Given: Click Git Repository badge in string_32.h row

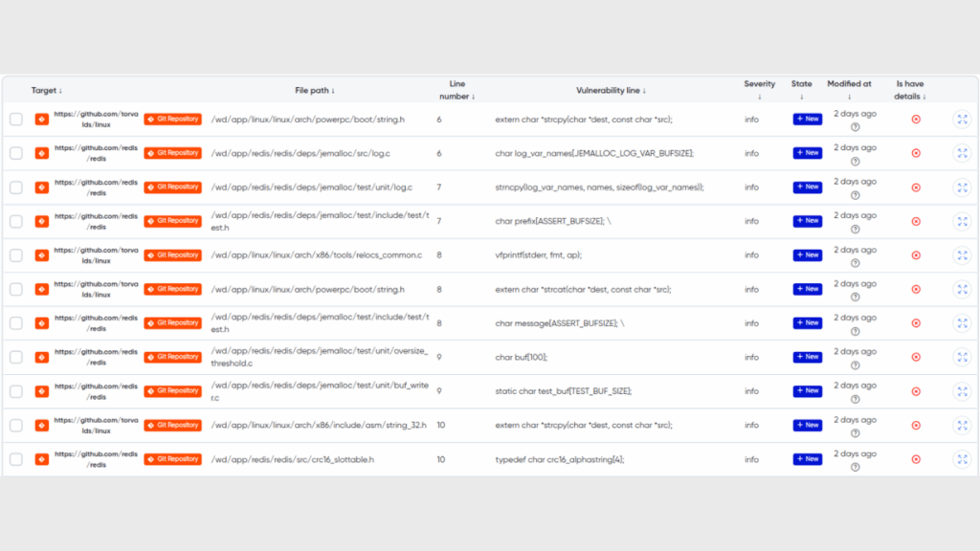Looking at the screenshot, I should pyautogui.click(x=172, y=425).
